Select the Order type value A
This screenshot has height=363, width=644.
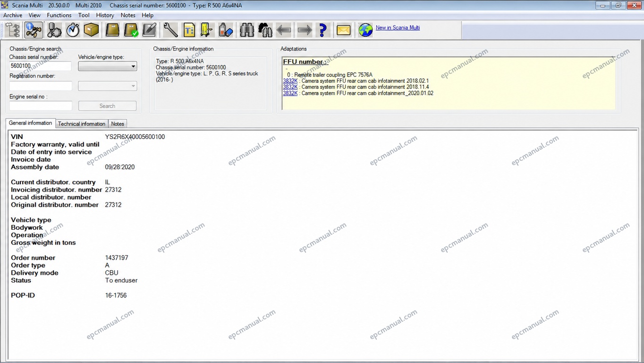point(107,265)
